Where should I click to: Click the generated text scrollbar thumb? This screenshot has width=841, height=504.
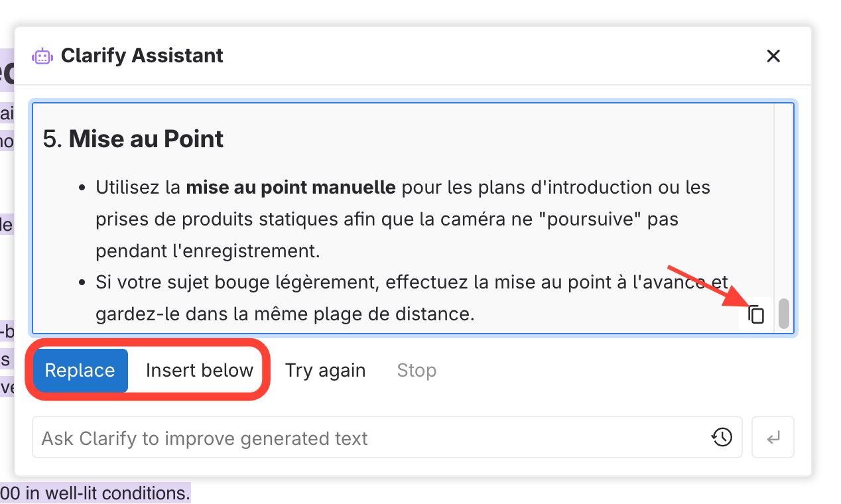pos(784,314)
